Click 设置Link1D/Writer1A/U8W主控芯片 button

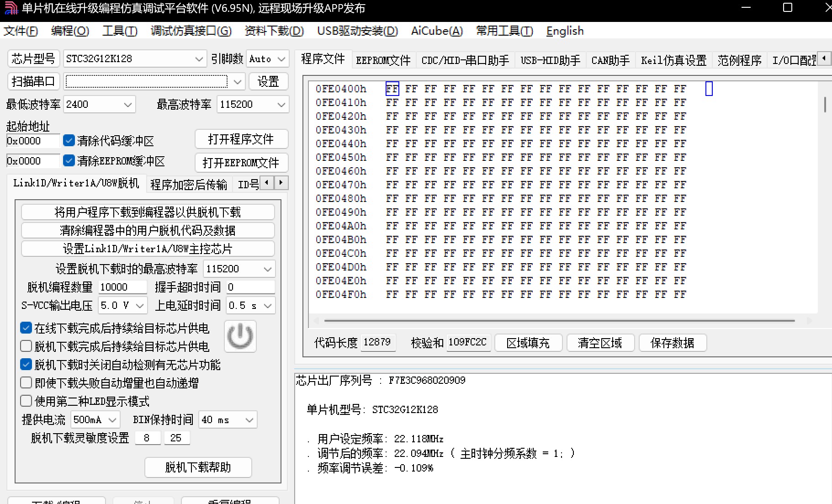[148, 249]
